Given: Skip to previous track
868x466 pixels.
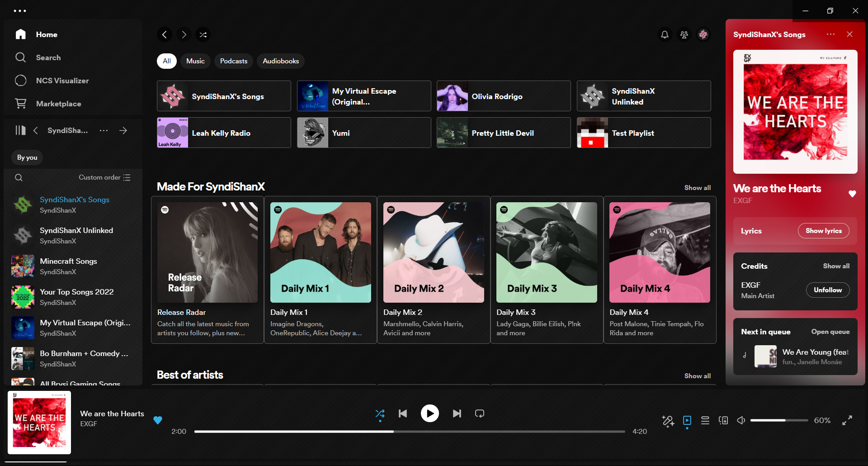Looking at the screenshot, I should click(x=403, y=414).
